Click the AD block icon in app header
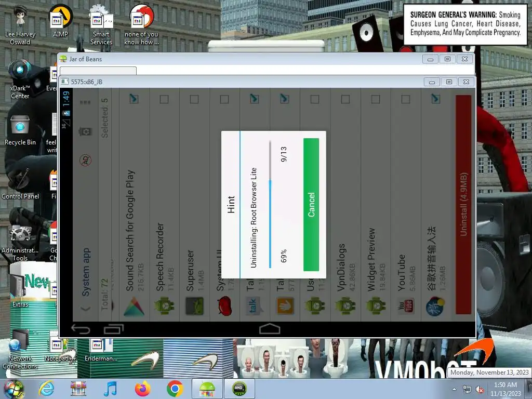The image size is (532, 399). point(86,160)
